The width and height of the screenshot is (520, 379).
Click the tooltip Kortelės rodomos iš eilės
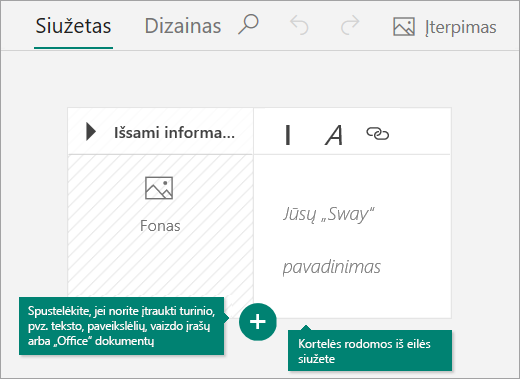click(x=370, y=351)
